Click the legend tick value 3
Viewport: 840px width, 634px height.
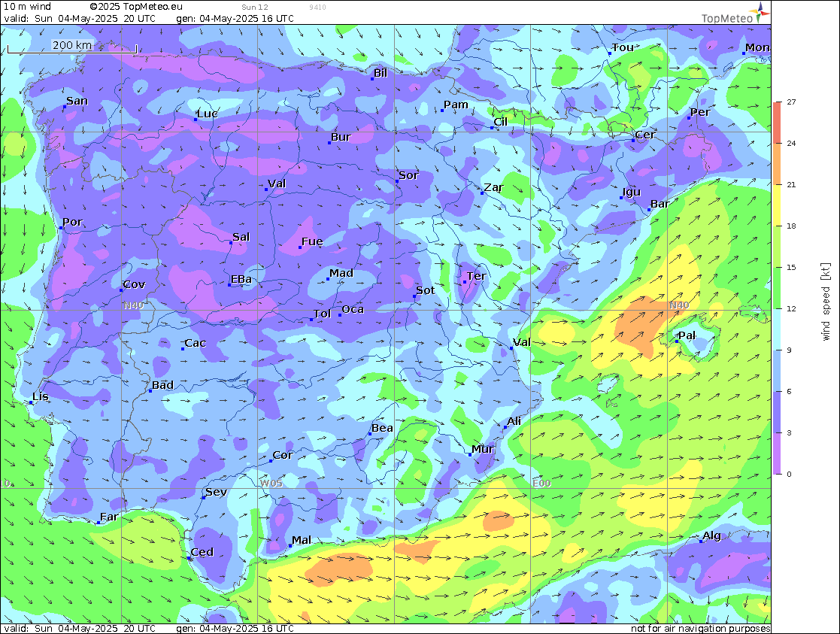tap(789, 432)
